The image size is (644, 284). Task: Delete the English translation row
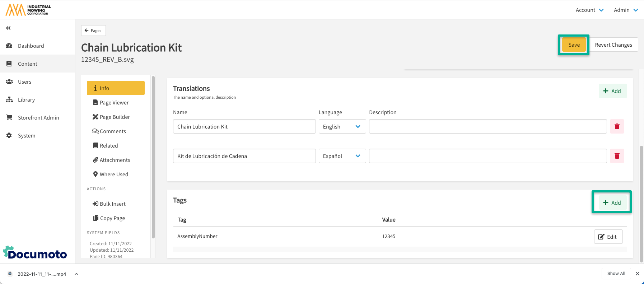pyautogui.click(x=617, y=126)
